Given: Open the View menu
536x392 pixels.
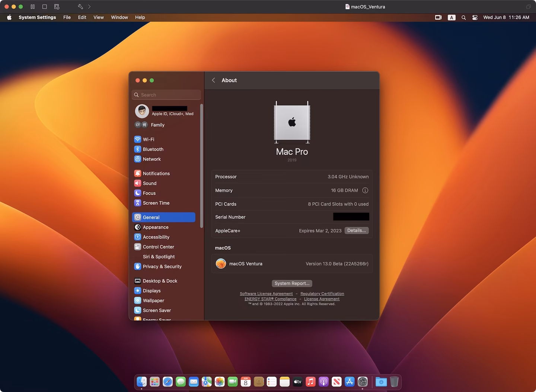Looking at the screenshot, I should [x=99, y=17].
